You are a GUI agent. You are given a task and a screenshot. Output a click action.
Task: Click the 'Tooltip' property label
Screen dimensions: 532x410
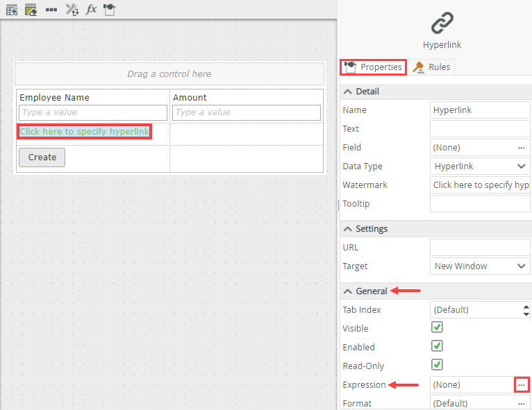tap(356, 204)
